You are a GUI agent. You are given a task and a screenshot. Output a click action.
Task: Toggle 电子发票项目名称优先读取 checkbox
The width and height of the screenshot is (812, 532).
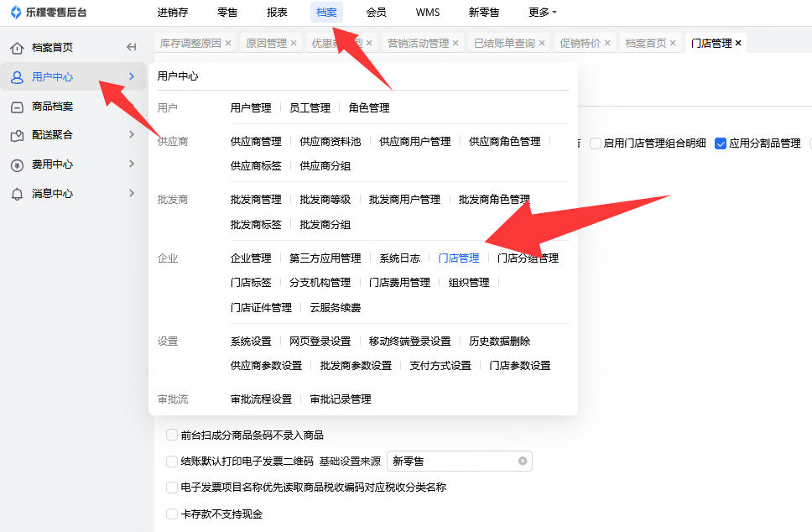pos(172,487)
